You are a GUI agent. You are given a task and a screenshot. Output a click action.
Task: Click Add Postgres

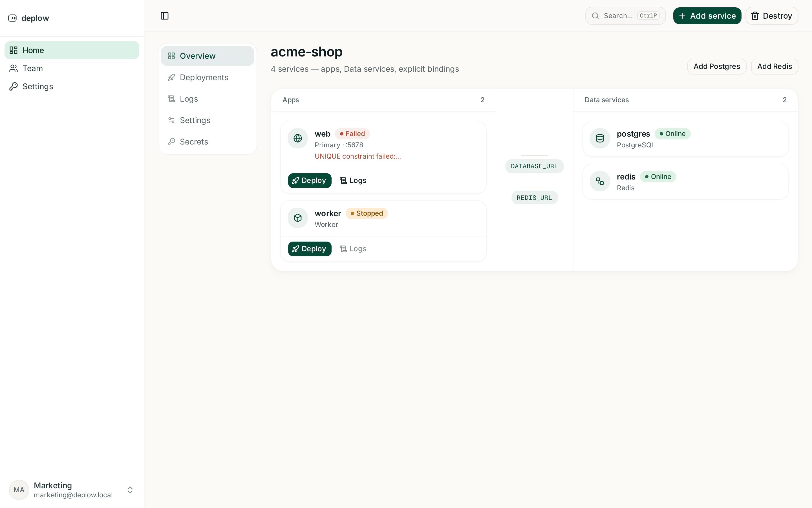click(717, 67)
